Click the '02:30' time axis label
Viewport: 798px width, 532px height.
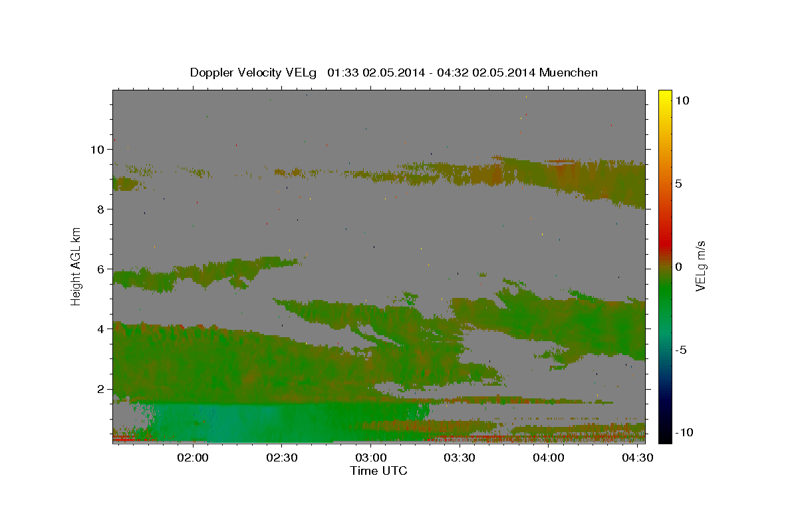[x=282, y=458]
